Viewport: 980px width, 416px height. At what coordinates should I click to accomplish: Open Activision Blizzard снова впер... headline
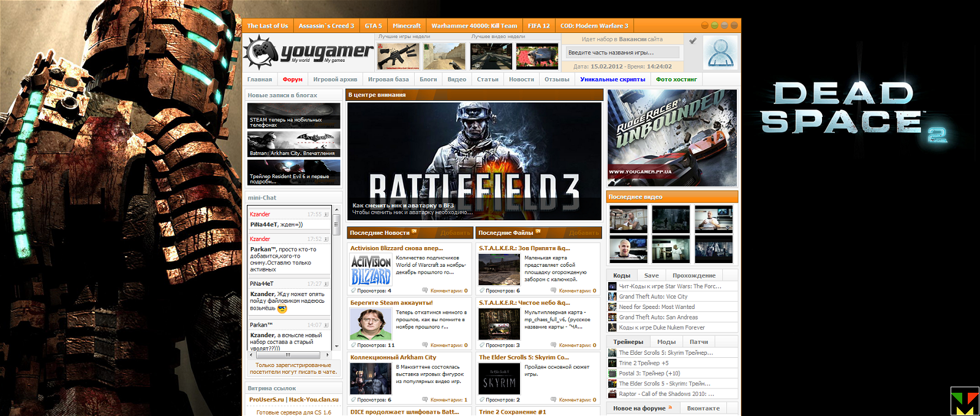click(x=396, y=248)
